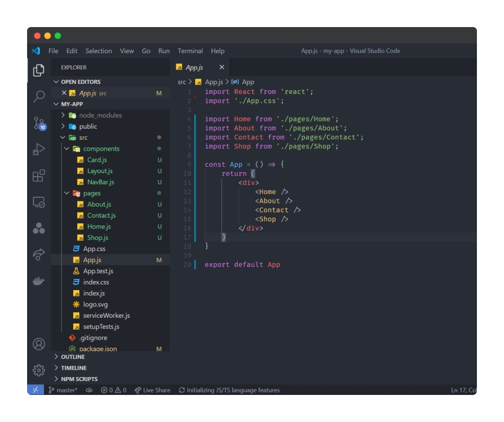Open the three-circles activity bar icon
This screenshot has width=504, height=422.
(38, 228)
